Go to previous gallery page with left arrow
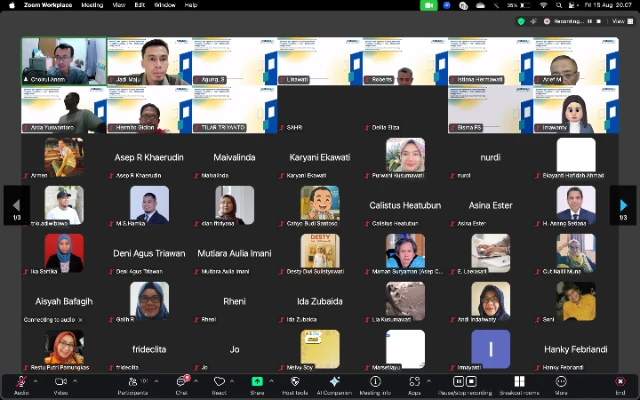640x400 pixels. pyautogui.click(x=16, y=205)
